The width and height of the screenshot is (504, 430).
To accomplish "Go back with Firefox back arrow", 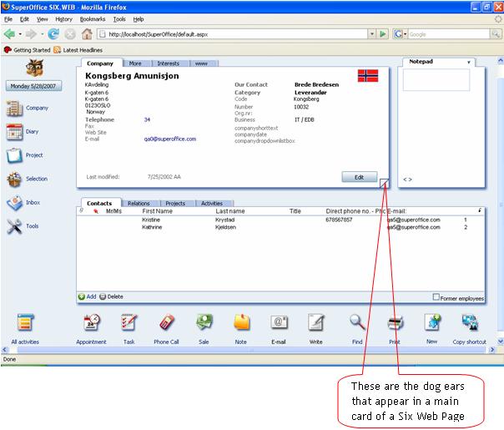I will click(x=9, y=33).
